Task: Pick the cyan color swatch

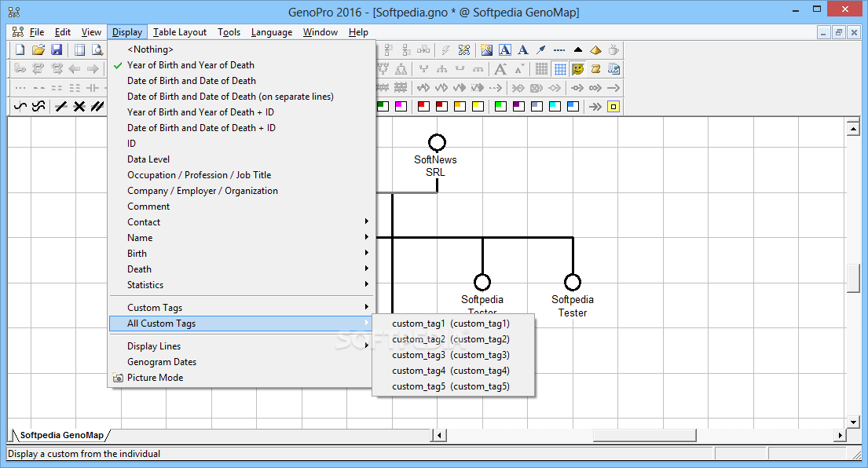Action: pos(555,106)
